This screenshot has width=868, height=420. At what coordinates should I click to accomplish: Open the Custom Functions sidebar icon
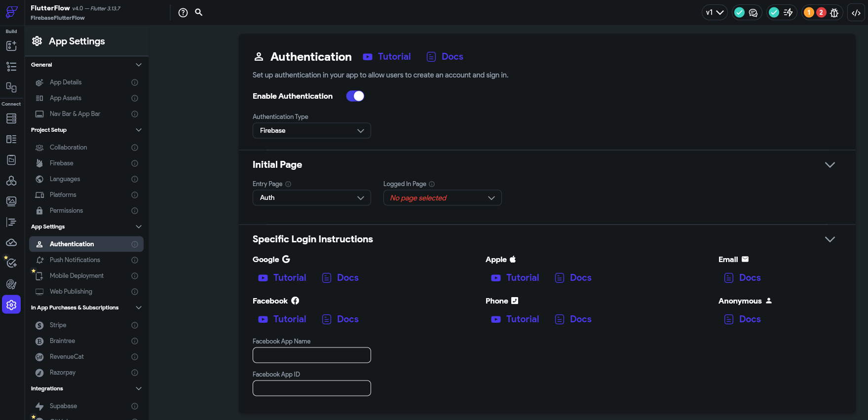coord(11,222)
